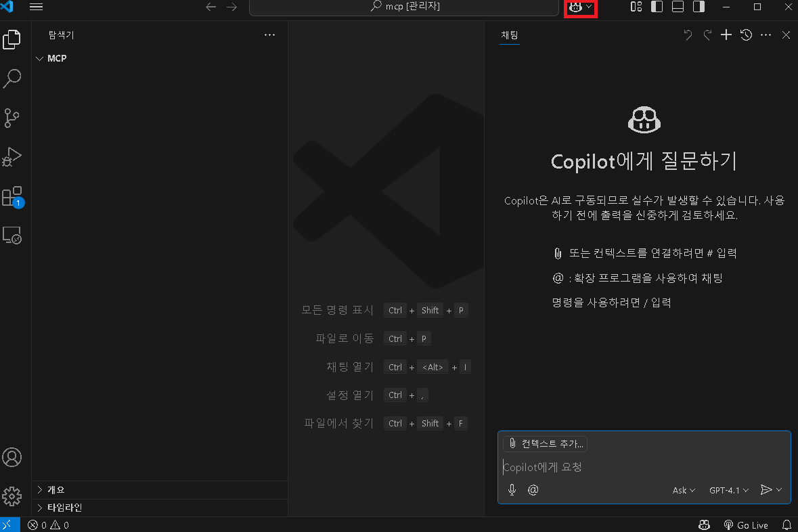Open the Manage gear settings menu
This screenshot has width=798, height=532.
pyautogui.click(x=12, y=496)
